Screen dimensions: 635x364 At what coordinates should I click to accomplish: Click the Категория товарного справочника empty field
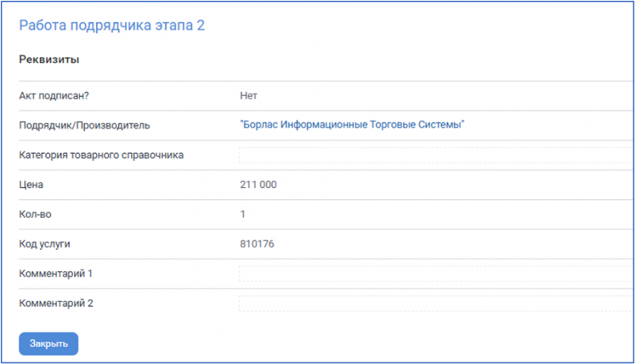pyautogui.click(x=435, y=155)
